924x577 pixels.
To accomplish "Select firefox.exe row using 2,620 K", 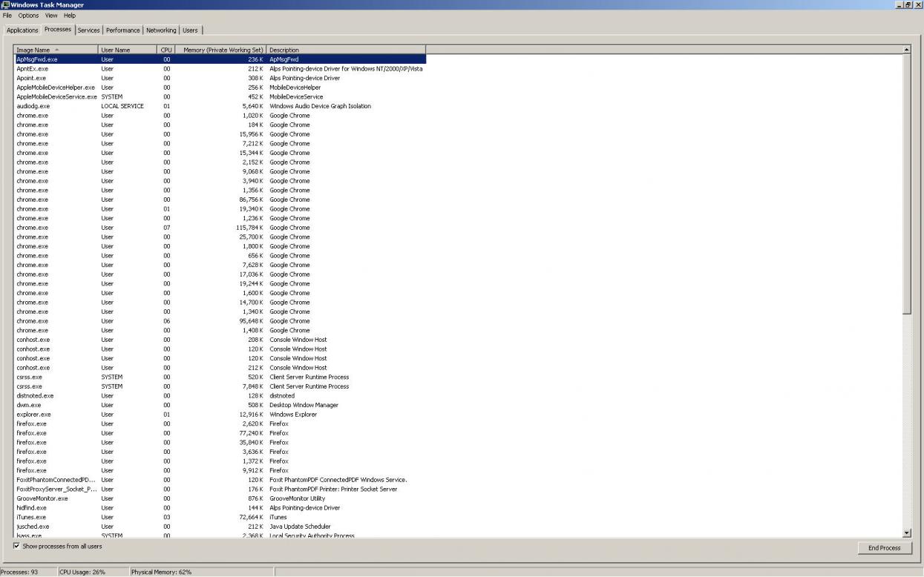I will click(x=220, y=423).
